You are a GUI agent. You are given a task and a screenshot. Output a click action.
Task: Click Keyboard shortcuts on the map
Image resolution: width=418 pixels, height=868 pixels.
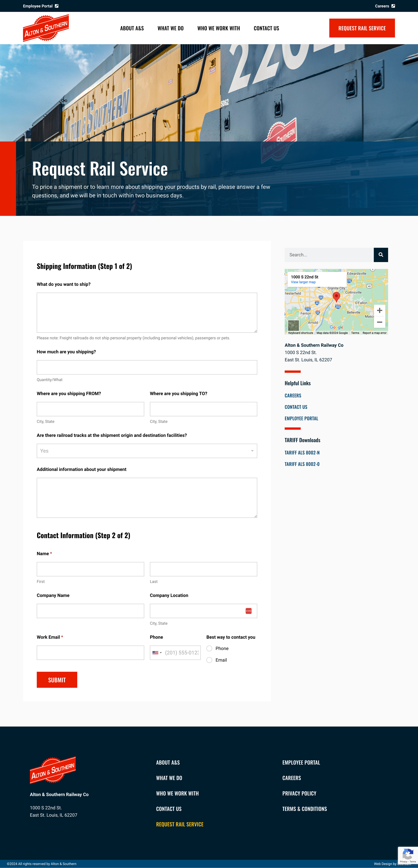coord(301,333)
